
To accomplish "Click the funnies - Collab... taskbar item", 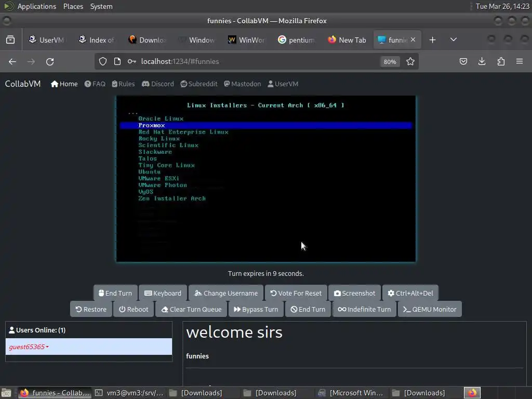I will click(x=54, y=393).
